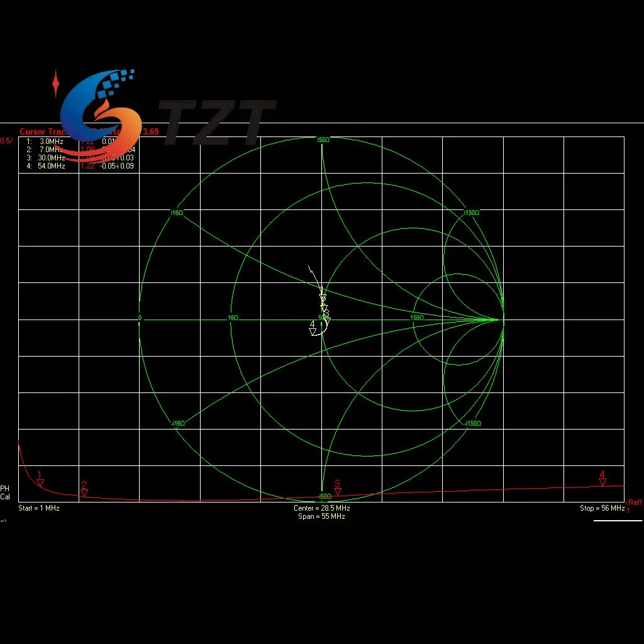
Task: Click the top 'i50Ω' Smith chart label
Action: pyautogui.click(x=323, y=140)
